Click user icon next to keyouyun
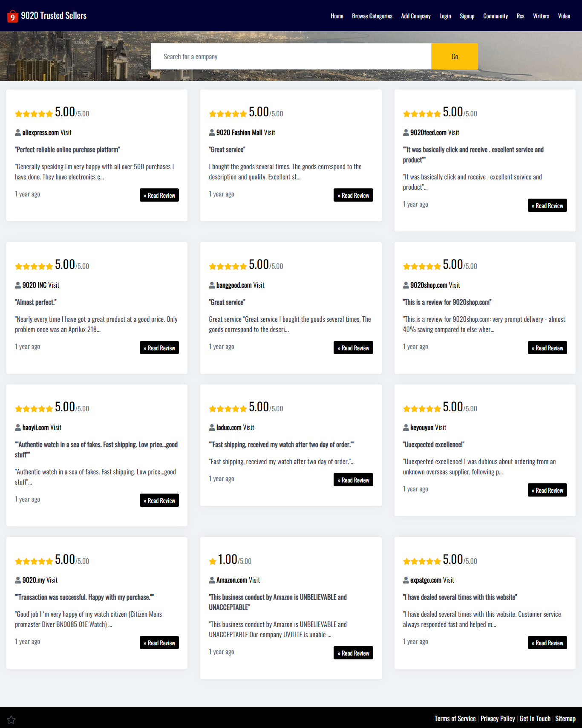Image resolution: width=582 pixels, height=728 pixels. (406, 428)
